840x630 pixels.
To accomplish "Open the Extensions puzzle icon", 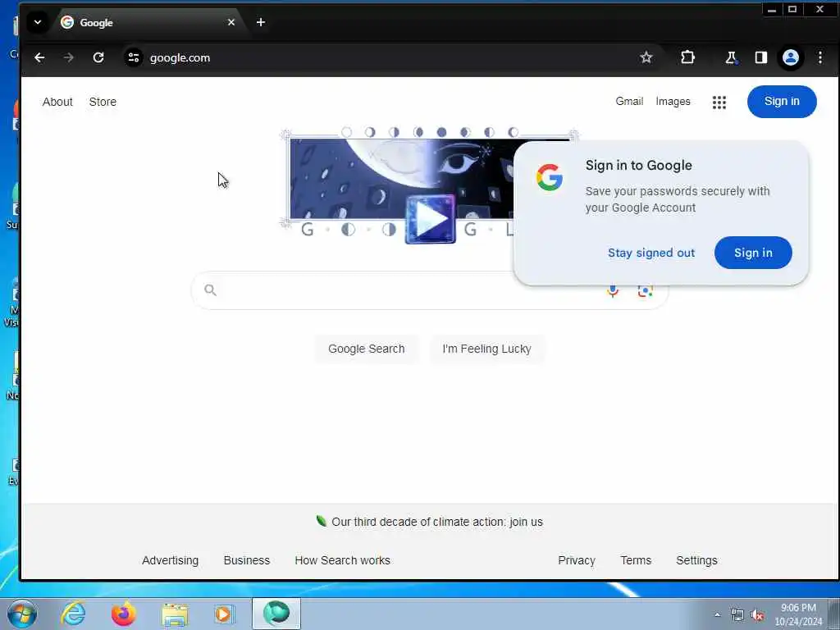I will (x=687, y=57).
